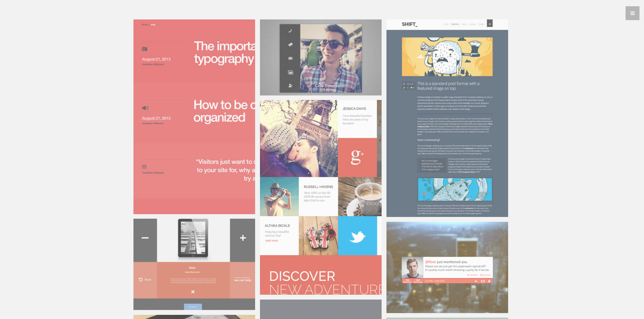Click the 'read more' link under Althea Bickle

pos(271,241)
